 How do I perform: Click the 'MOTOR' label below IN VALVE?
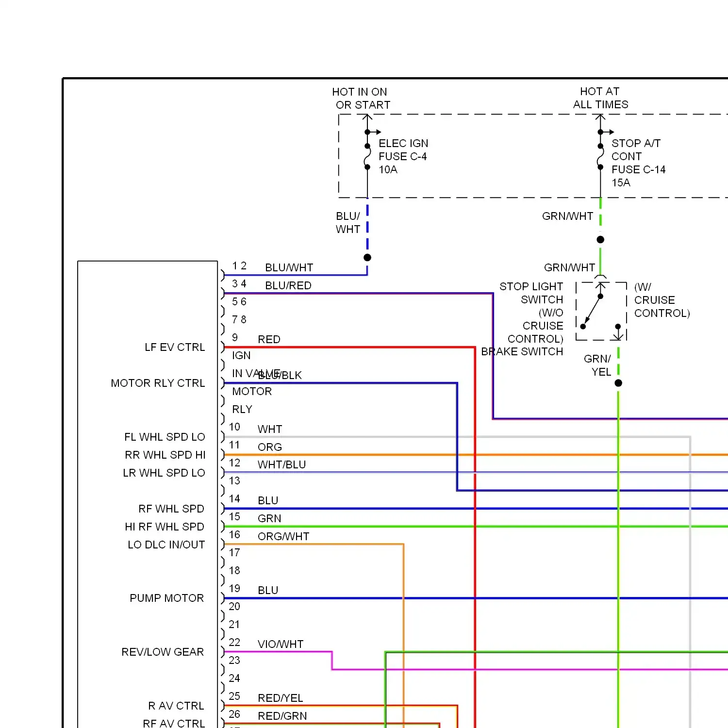(x=252, y=392)
